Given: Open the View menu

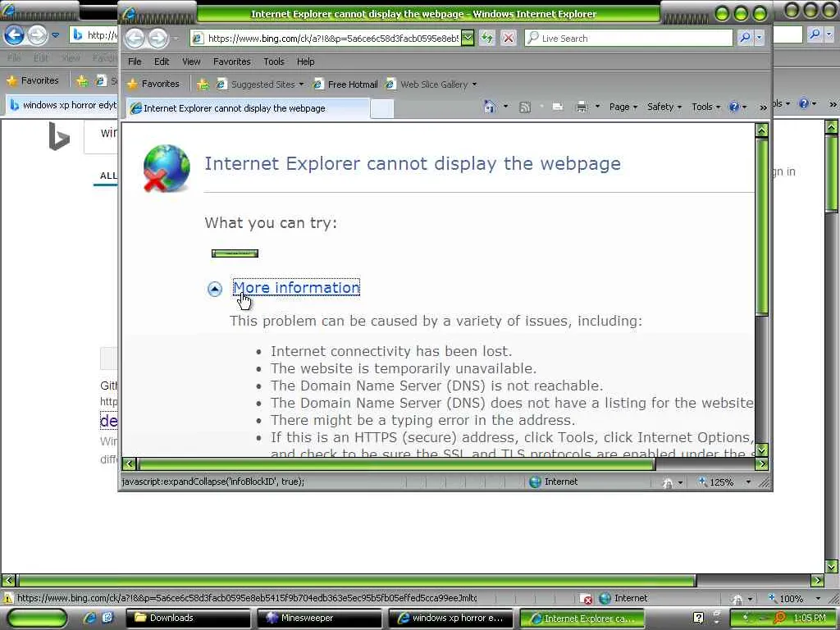Looking at the screenshot, I should point(191,62).
